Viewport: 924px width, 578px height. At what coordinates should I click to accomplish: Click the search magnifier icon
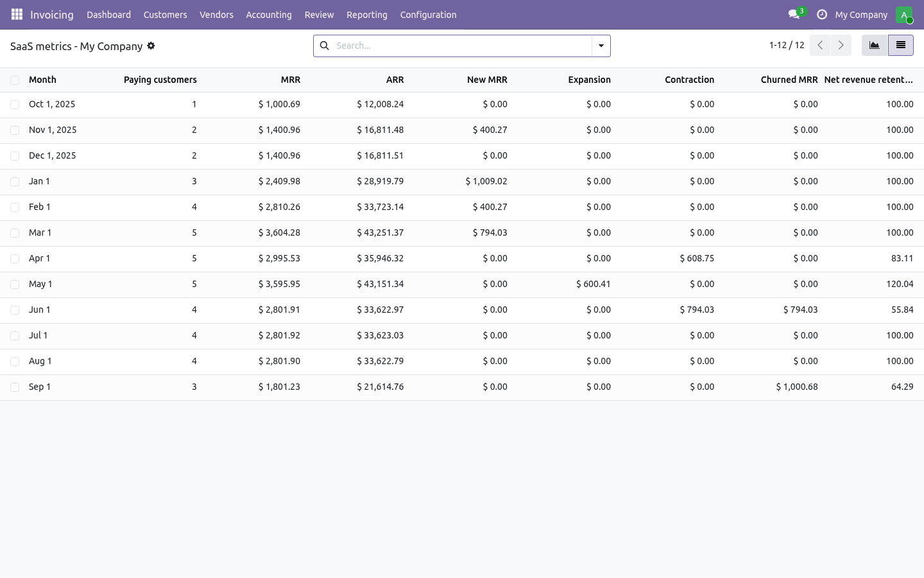pos(325,46)
